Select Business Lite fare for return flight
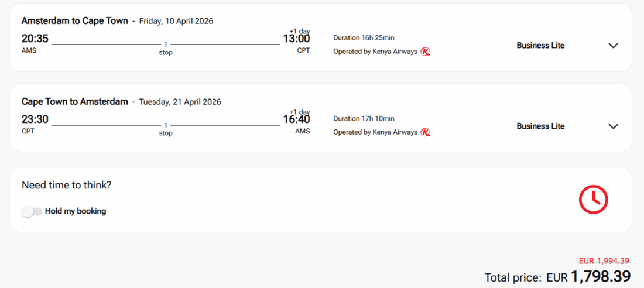 pyautogui.click(x=540, y=126)
